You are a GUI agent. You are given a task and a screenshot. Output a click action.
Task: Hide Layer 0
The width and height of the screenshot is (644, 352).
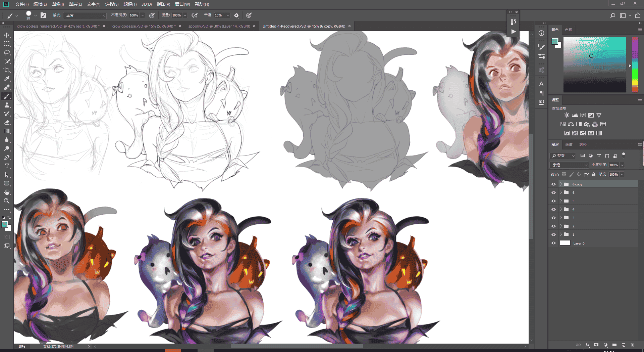point(553,243)
